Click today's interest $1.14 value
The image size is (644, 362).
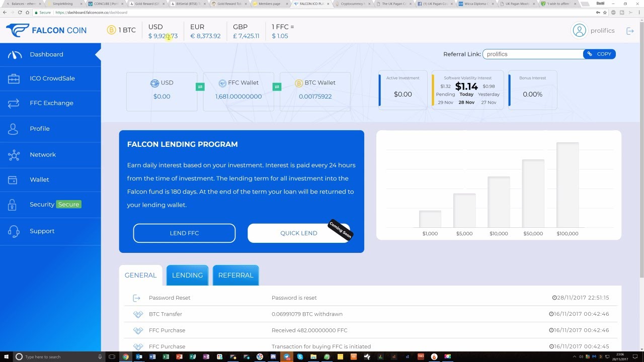pos(466,86)
